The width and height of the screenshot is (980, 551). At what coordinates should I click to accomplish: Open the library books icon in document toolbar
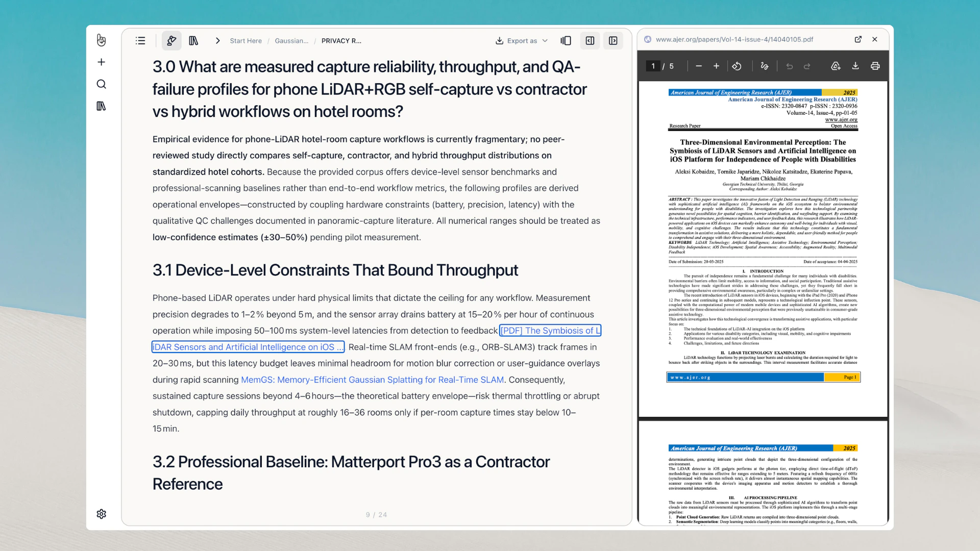pyautogui.click(x=193, y=41)
